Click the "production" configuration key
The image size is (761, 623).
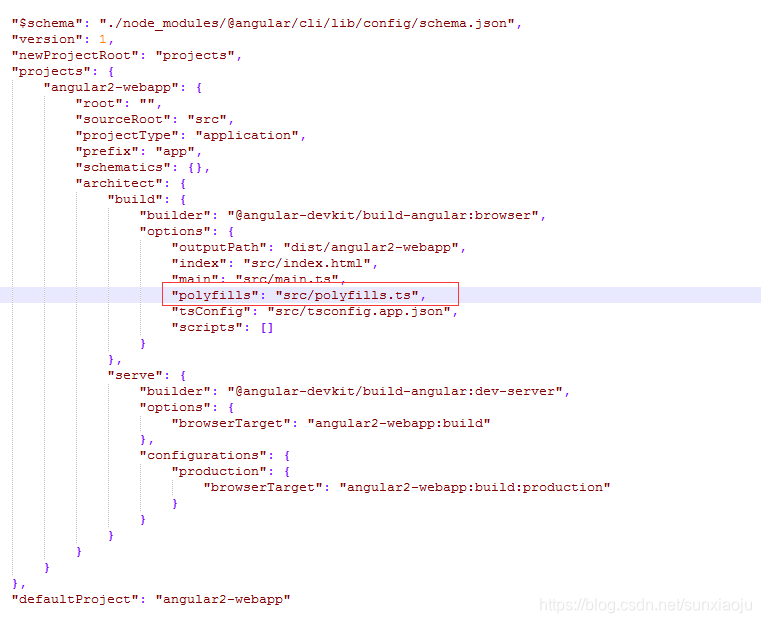[x=219, y=472]
